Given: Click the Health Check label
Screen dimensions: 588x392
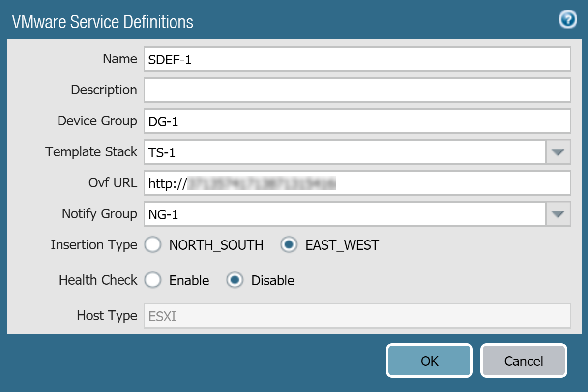Looking at the screenshot, I should coord(98,280).
